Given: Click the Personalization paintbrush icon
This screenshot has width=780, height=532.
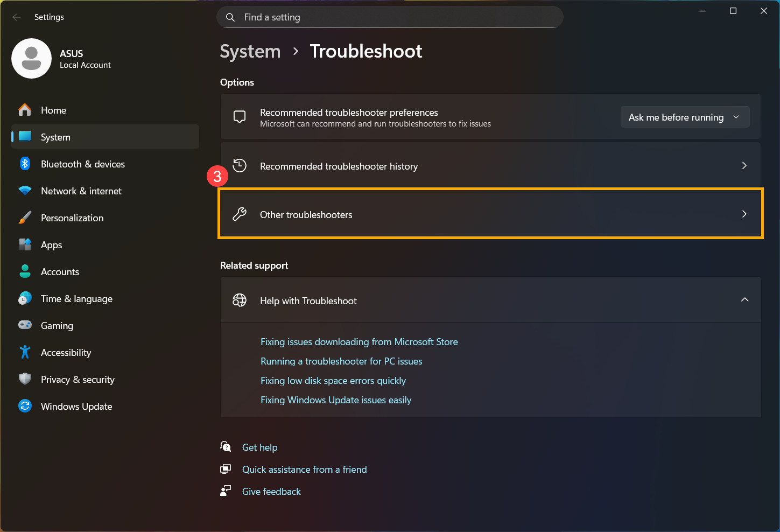Looking at the screenshot, I should pyautogui.click(x=25, y=218).
